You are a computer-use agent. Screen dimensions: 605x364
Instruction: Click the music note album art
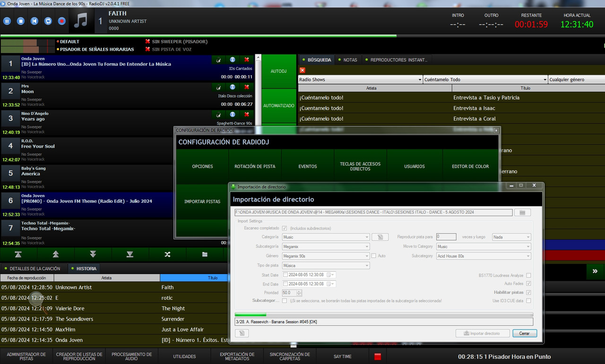[81, 21]
